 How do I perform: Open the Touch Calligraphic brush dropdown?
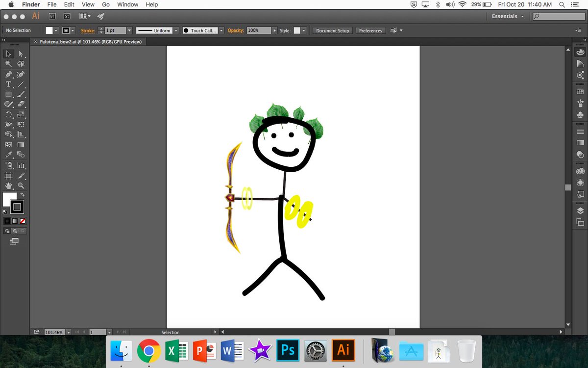[221, 30]
